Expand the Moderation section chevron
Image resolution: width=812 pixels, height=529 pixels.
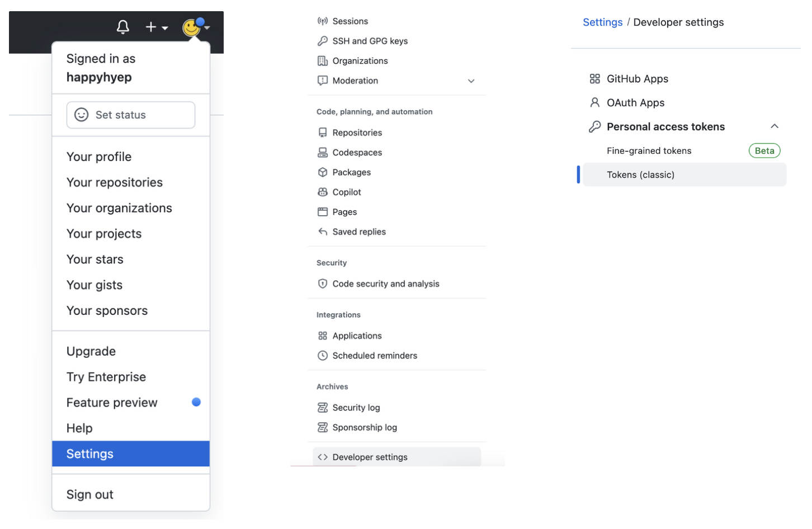[471, 81]
